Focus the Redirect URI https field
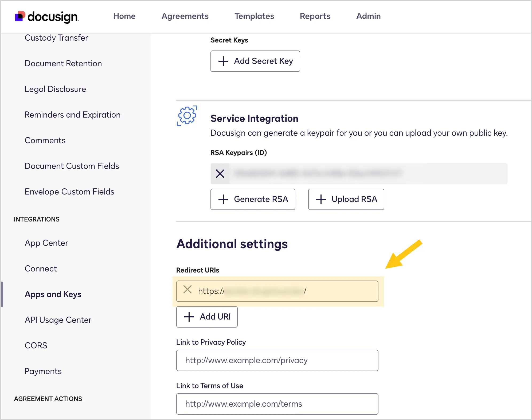This screenshot has width=532, height=420. 277,291
